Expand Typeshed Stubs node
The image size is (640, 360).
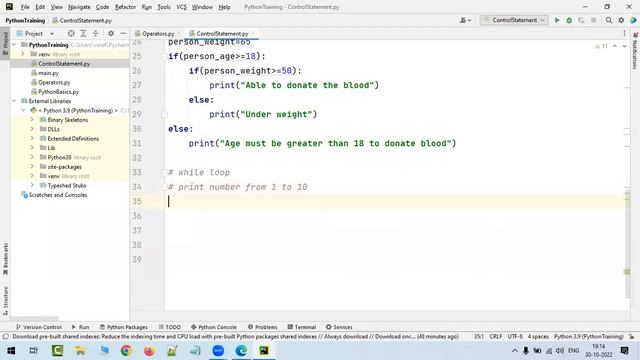(32, 185)
